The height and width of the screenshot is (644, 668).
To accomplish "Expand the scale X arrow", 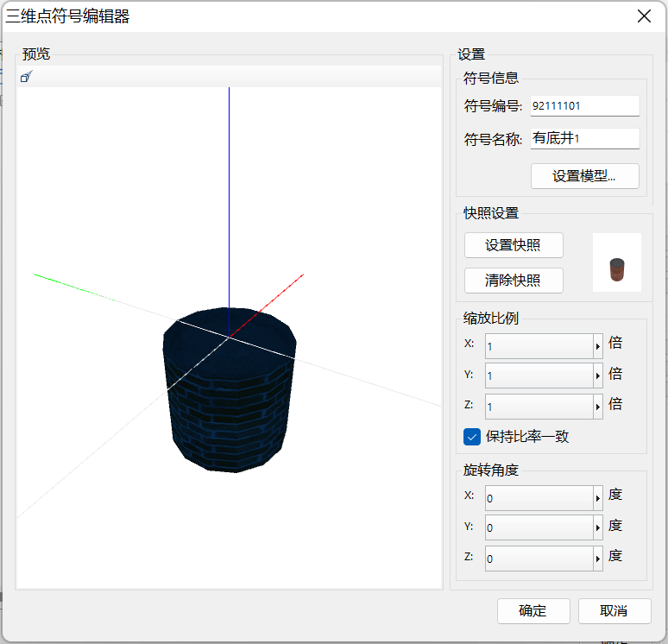I will 598,346.
